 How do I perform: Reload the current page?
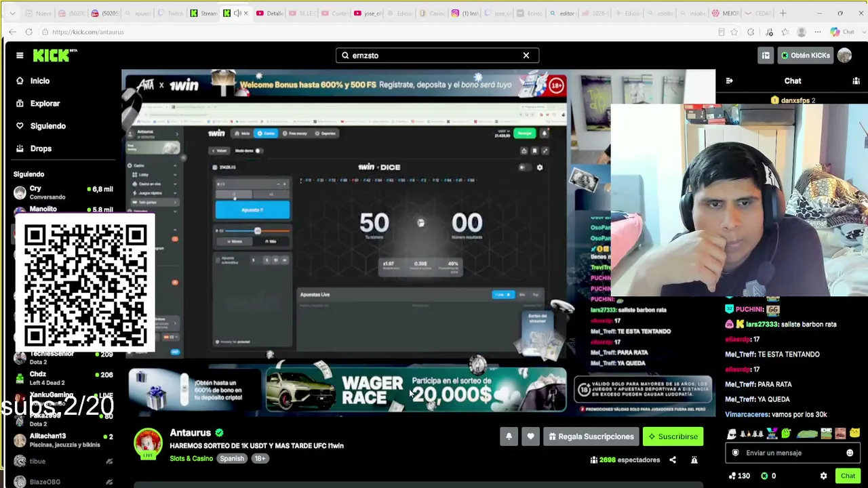click(x=28, y=32)
